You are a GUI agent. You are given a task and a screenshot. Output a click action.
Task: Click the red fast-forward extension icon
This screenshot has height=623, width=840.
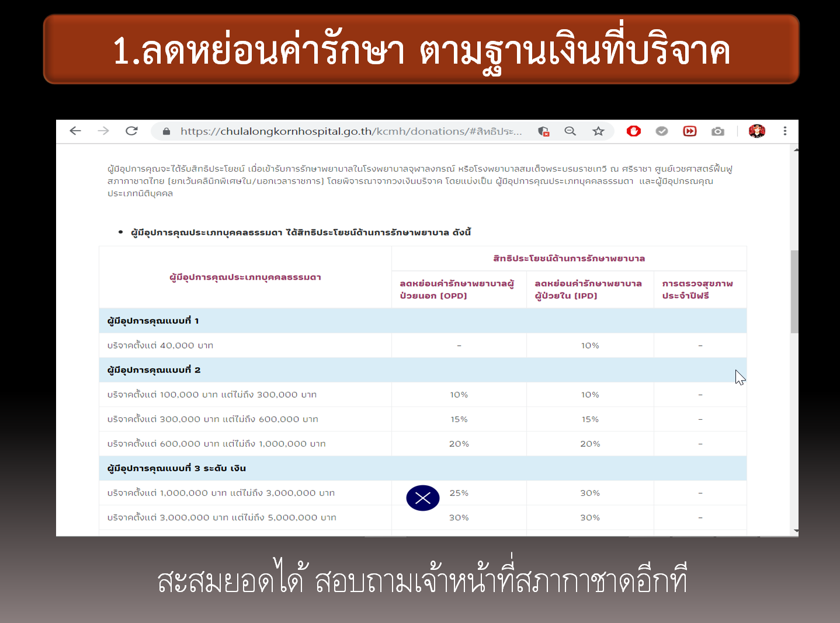click(689, 131)
